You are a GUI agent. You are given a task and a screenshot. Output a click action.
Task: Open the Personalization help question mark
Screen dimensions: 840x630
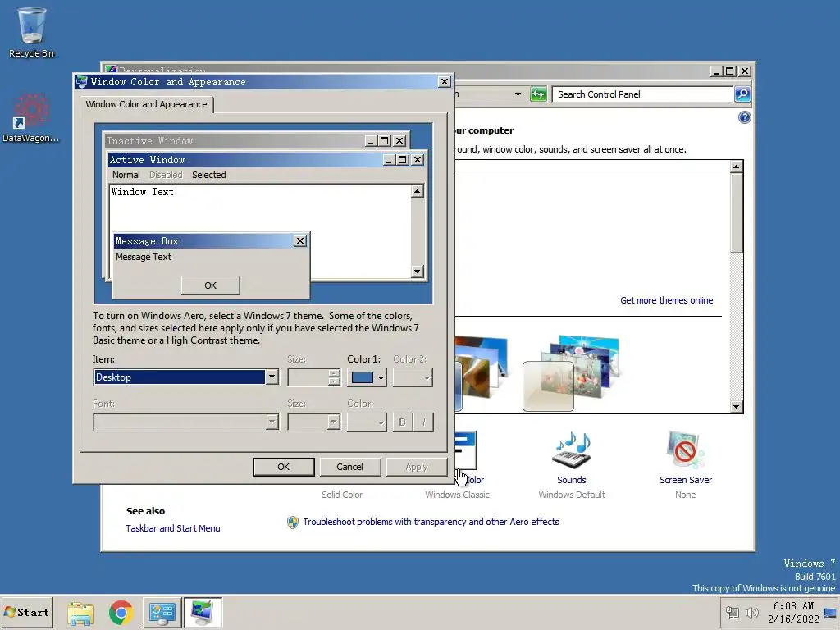(744, 117)
